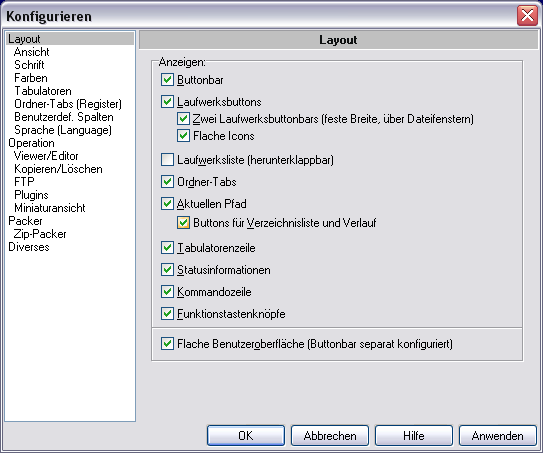Apply changes with Anwenden button
This screenshot has width=543, height=453.
click(x=498, y=436)
